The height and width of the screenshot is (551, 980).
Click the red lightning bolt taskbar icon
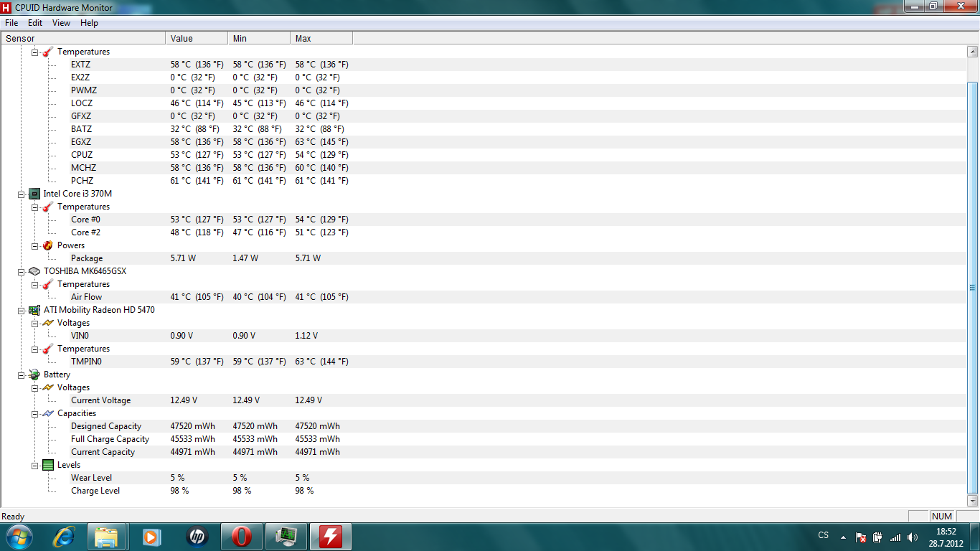pyautogui.click(x=330, y=536)
